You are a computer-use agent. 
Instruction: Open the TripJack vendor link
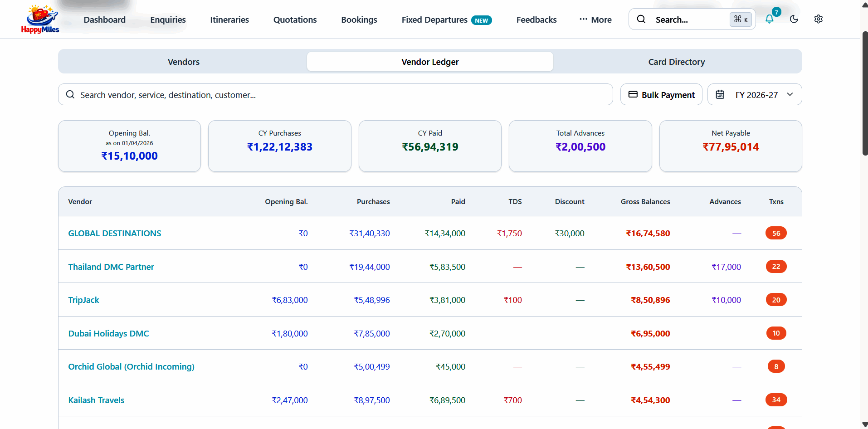click(83, 300)
